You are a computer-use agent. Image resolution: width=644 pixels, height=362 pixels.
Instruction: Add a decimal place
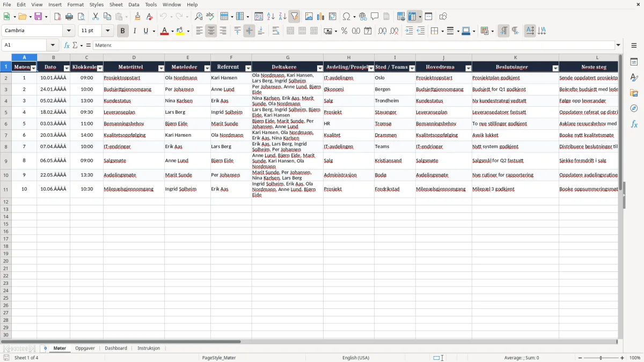pyautogui.click(x=382, y=31)
